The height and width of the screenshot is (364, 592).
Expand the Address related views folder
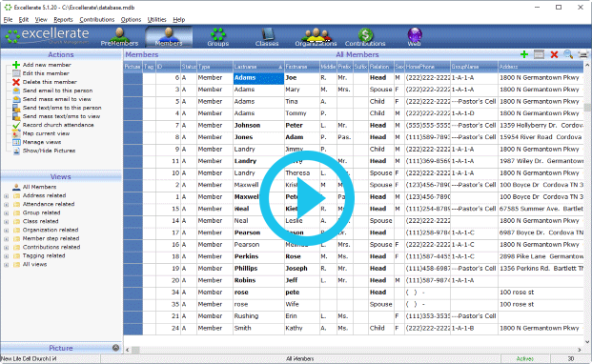pos(6,195)
